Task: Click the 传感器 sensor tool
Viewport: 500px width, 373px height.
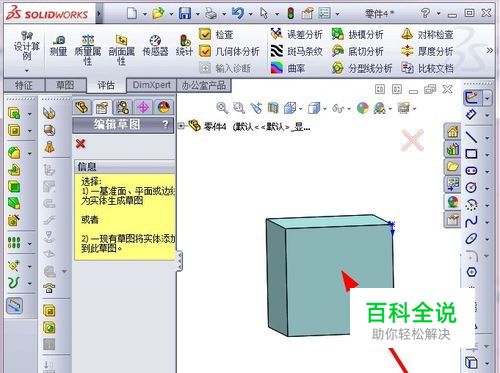Action: point(155,46)
